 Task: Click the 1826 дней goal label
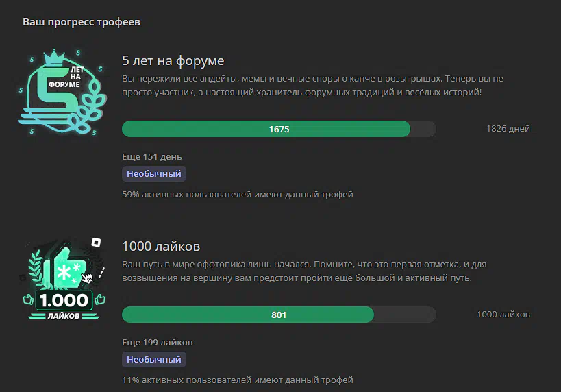[508, 129]
